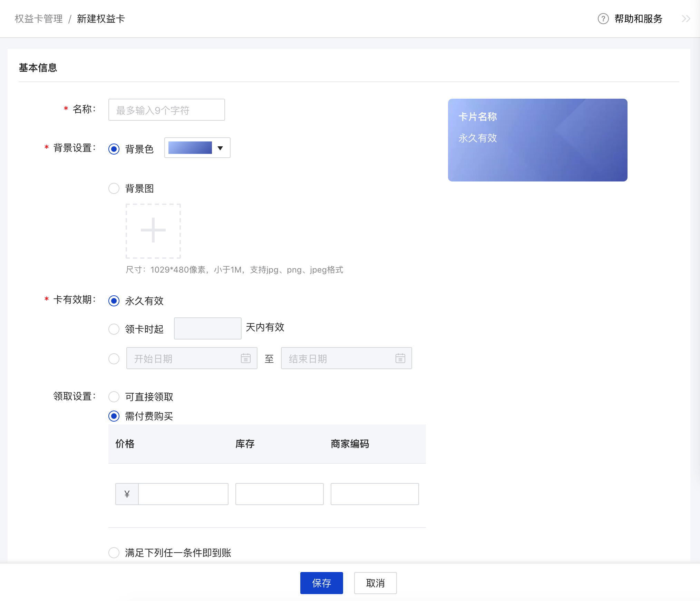The height and width of the screenshot is (601, 700).
Task: Click the help question mark icon
Action: (x=603, y=19)
